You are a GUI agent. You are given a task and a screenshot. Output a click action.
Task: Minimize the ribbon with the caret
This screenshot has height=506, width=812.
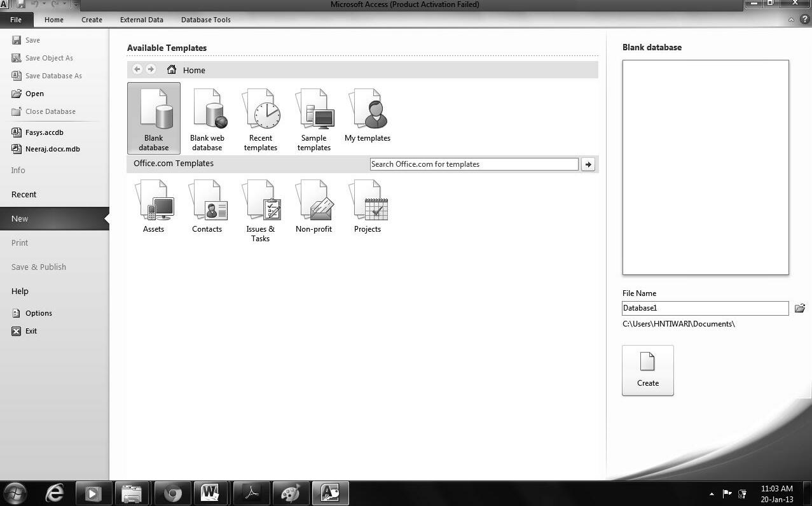tap(791, 20)
